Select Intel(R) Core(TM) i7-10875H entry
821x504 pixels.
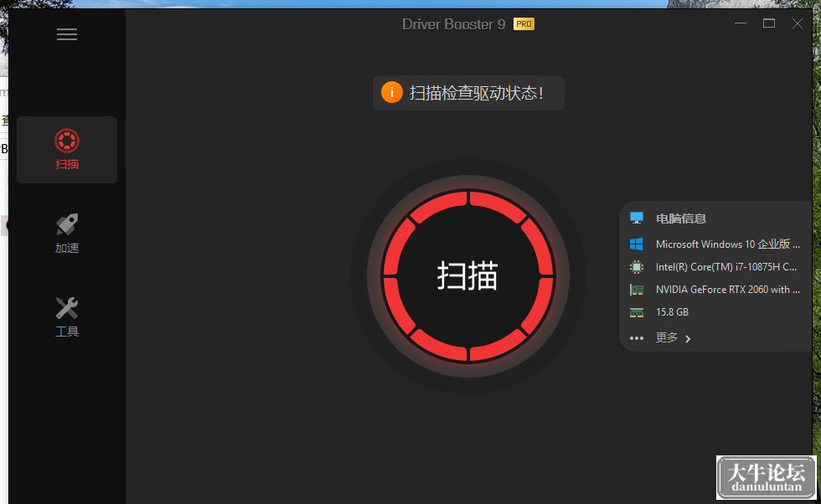(x=726, y=267)
